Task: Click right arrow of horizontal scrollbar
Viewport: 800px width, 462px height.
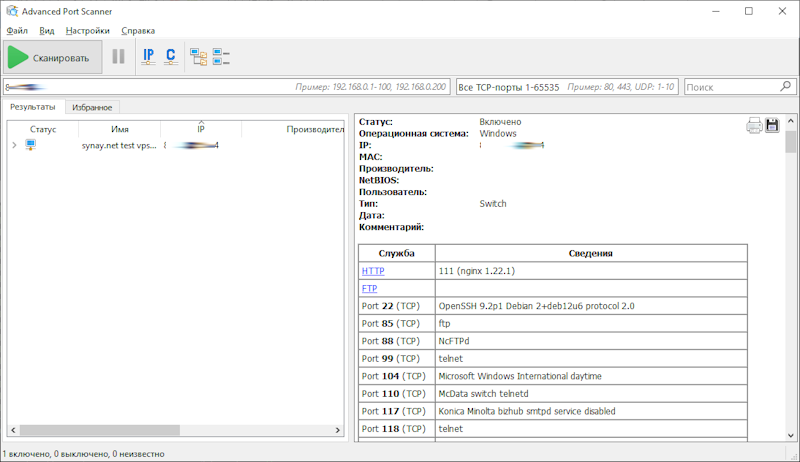Action: tap(337, 430)
